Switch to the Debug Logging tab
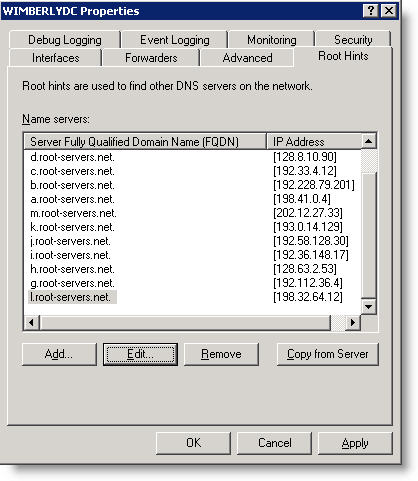This screenshot has height=481, width=418. pos(65,40)
